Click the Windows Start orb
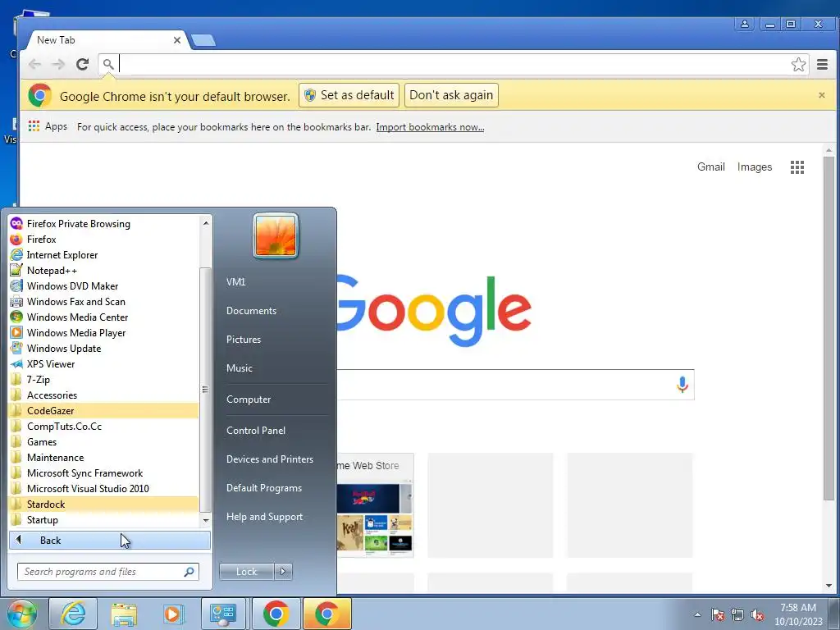The width and height of the screenshot is (840, 630). [21, 614]
